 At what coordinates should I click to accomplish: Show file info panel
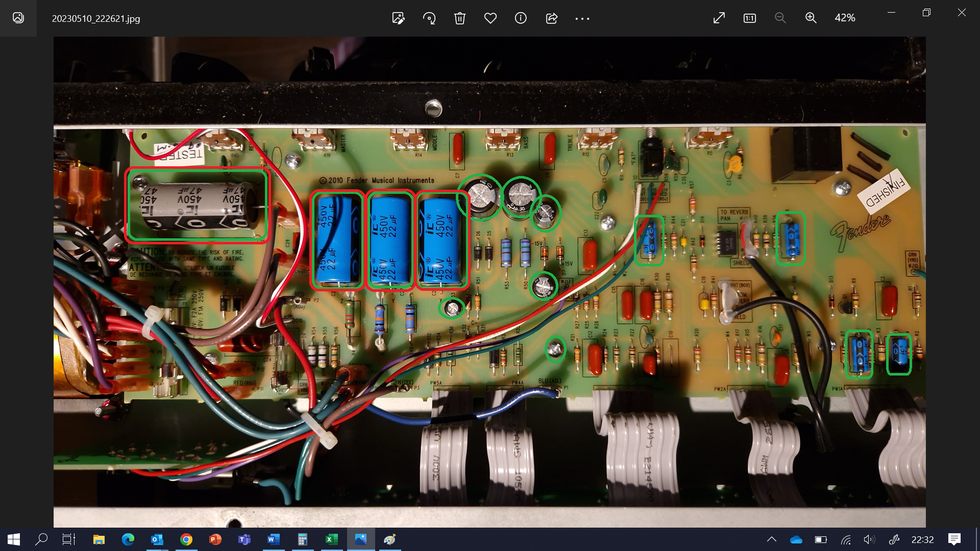tap(520, 18)
